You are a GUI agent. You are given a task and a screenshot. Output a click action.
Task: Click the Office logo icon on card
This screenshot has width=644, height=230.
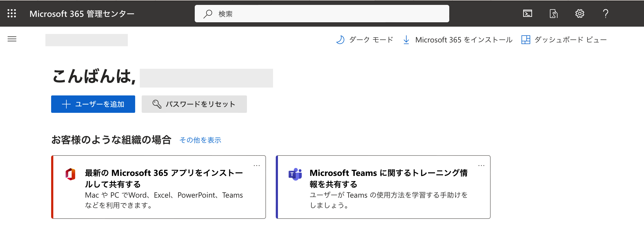(70, 174)
